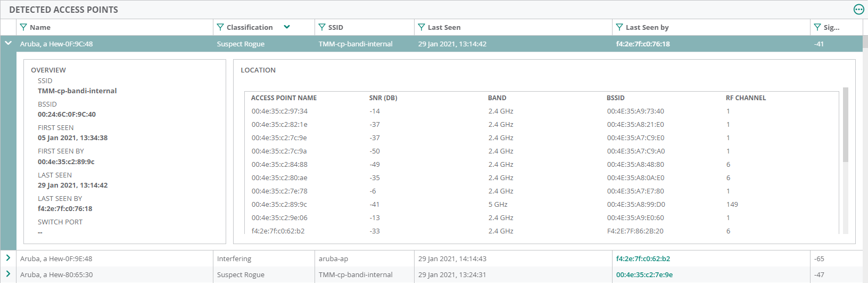The width and height of the screenshot is (868, 283).
Task: Click the Signal column filter icon
Action: 817,27
